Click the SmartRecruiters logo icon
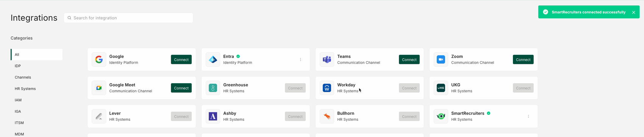This screenshot has width=644, height=137. tap(441, 116)
